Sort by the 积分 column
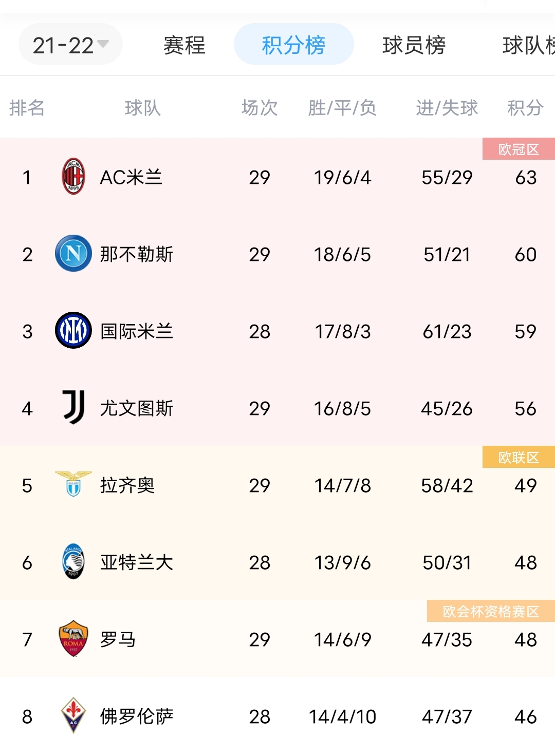 coord(524,108)
